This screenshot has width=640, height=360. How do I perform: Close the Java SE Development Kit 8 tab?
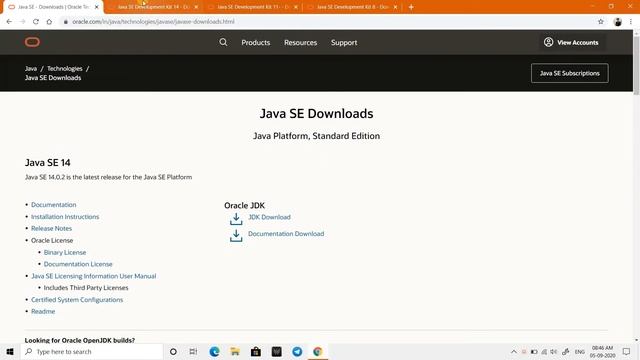click(x=395, y=7)
